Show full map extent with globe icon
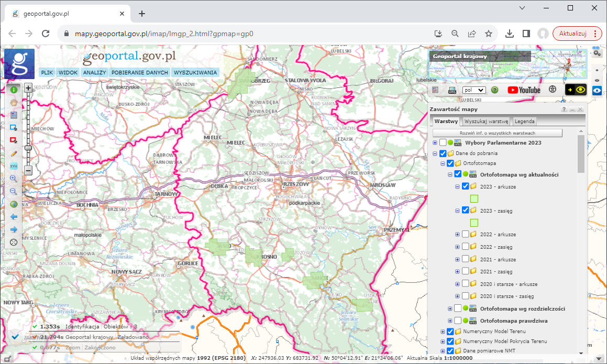This screenshot has height=364, width=607. (x=14, y=204)
